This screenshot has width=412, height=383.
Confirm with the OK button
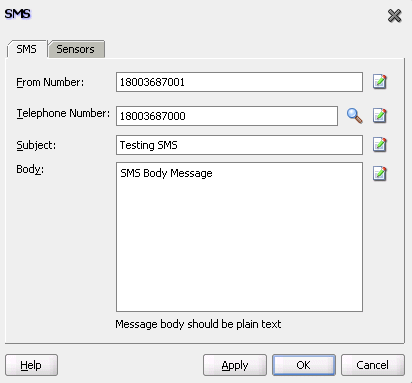pos(304,365)
